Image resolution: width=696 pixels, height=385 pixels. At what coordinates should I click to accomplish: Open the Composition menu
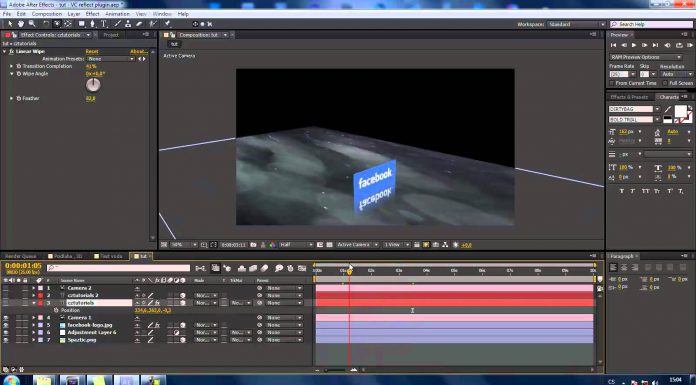click(x=47, y=14)
